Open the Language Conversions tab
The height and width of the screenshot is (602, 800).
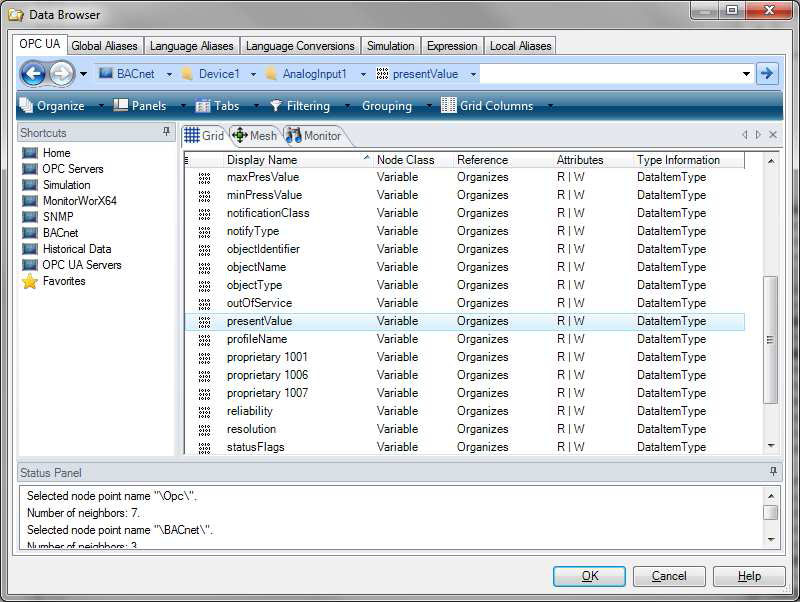300,46
